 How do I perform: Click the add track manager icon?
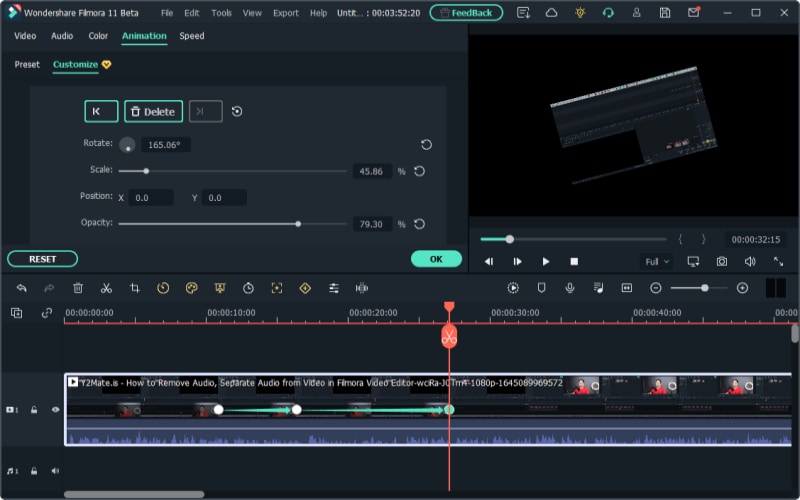[16, 313]
